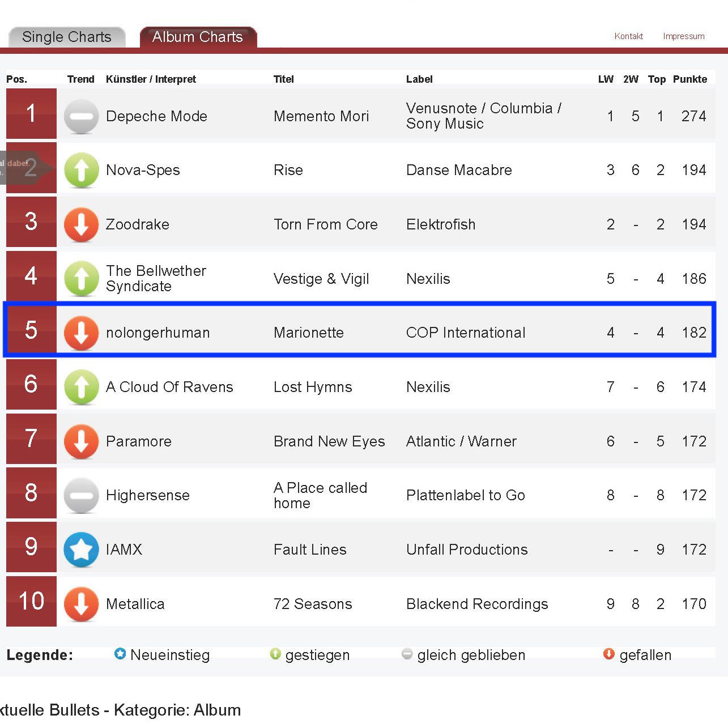Image resolution: width=728 pixels, height=728 pixels.
Task: Click the blue star new-entry icon for IAMX
Action: pos(81,550)
